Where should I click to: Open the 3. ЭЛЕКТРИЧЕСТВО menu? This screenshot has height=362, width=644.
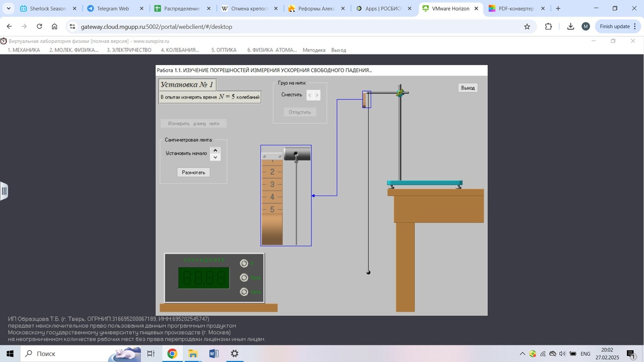pos(129,50)
